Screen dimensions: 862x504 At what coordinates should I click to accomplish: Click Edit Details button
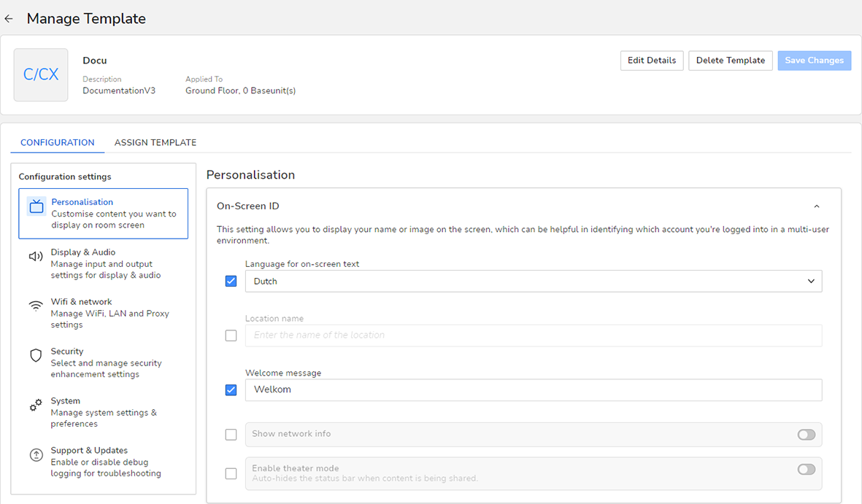pos(652,61)
